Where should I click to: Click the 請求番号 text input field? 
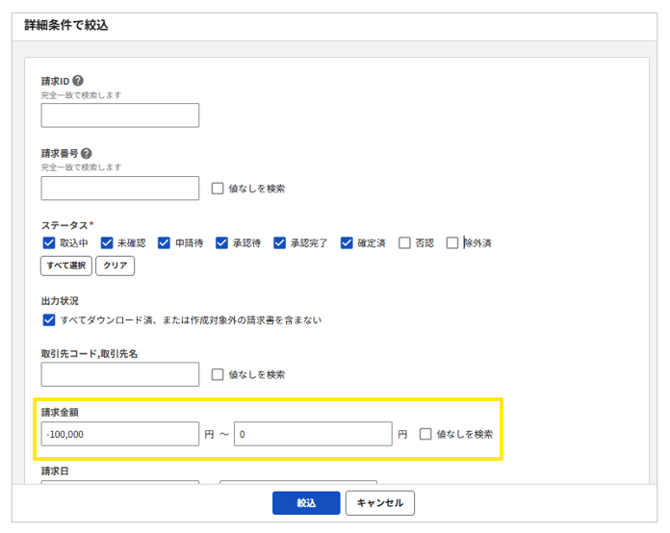120,188
